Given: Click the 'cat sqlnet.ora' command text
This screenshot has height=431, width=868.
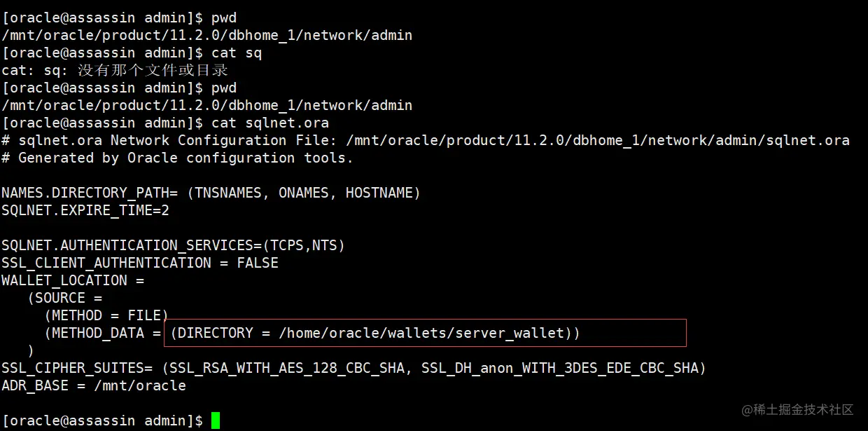Looking at the screenshot, I should pos(270,123).
